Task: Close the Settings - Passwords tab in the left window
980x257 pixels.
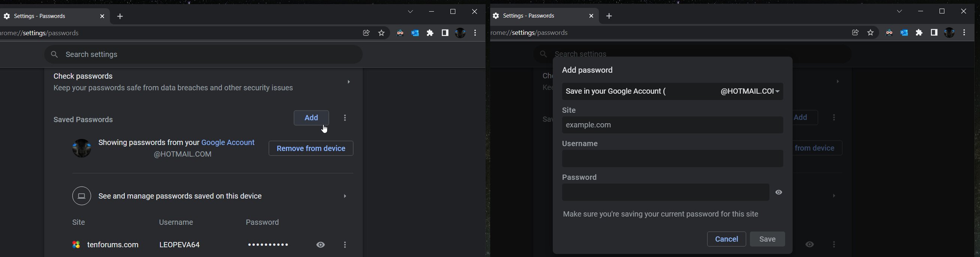Action: pos(102,16)
